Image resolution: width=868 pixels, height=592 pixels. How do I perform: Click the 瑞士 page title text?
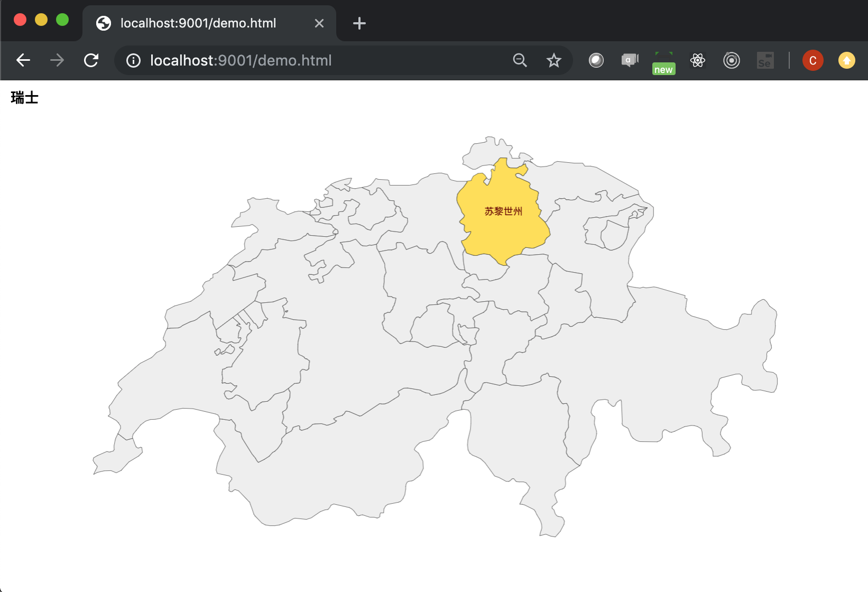[x=24, y=98]
